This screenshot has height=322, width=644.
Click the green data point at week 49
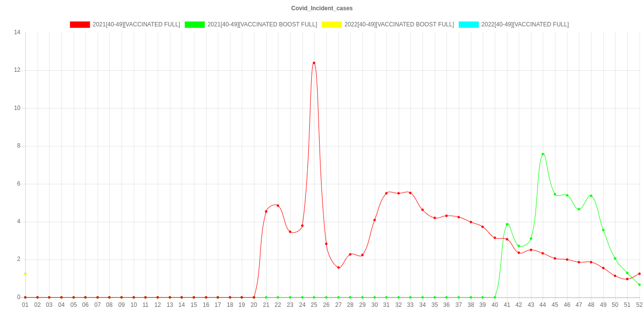pos(603,230)
